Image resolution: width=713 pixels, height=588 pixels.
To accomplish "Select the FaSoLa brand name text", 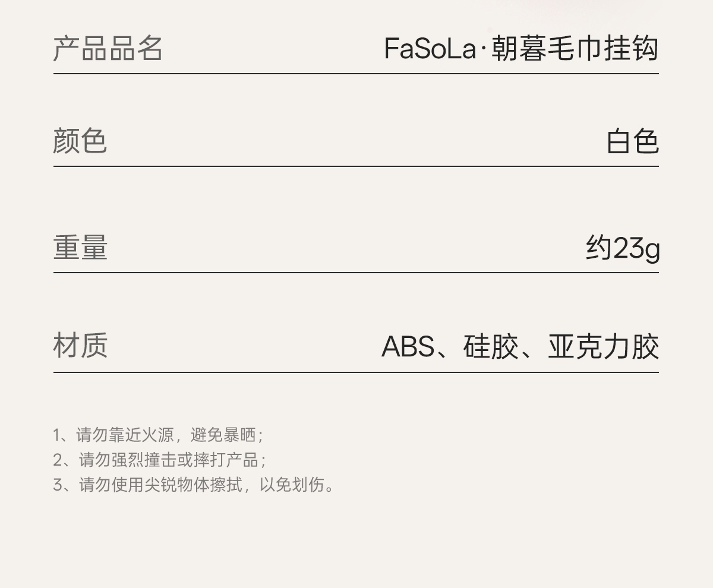I will (430, 48).
